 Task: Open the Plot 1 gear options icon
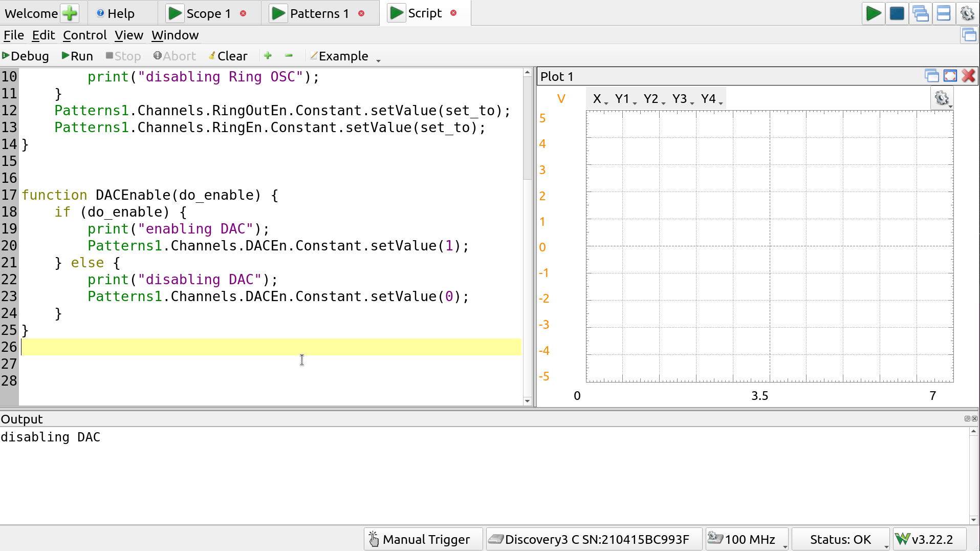click(x=942, y=98)
